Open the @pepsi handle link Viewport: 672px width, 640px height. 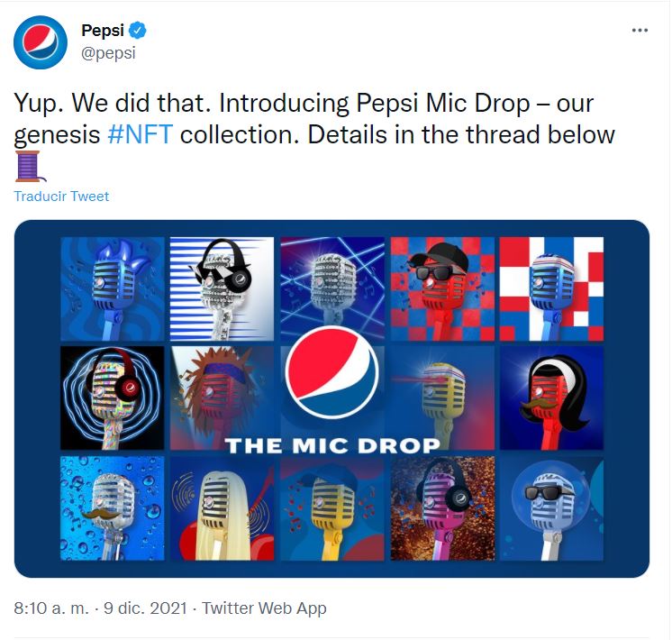108,53
